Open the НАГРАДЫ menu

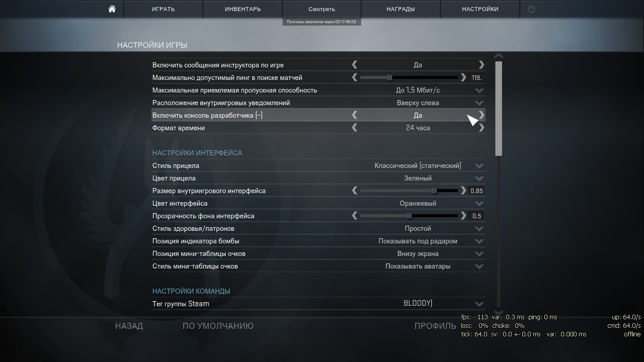[401, 9]
